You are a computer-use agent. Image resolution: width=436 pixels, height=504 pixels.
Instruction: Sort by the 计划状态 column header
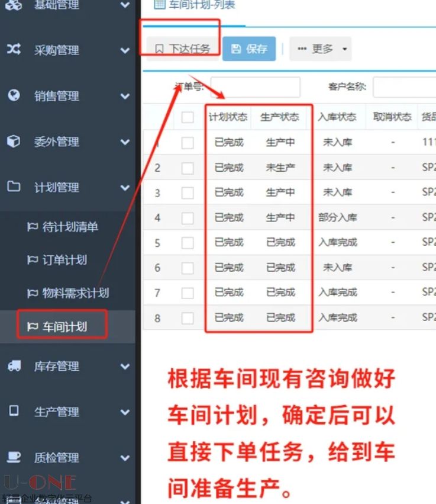pyautogui.click(x=228, y=117)
